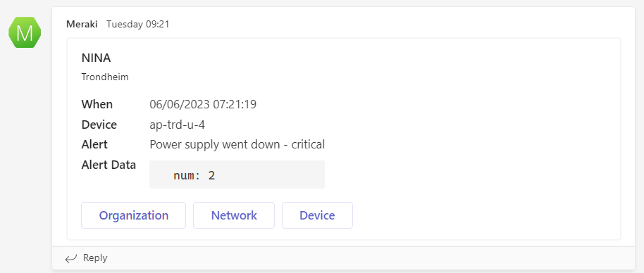644x273 pixels.
Task: Click the When field label
Action: (x=97, y=104)
